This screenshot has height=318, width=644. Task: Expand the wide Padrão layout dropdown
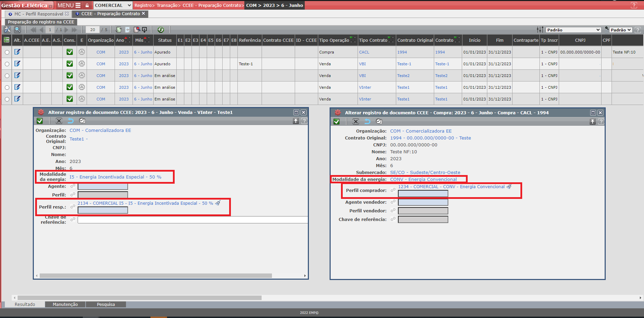pyautogui.click(x=573, y=30)
